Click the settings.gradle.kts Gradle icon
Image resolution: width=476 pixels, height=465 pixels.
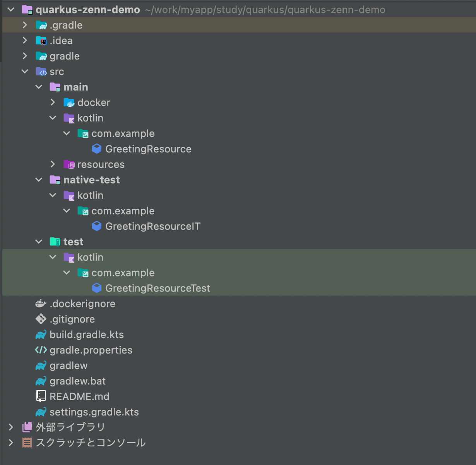(41, 412)
